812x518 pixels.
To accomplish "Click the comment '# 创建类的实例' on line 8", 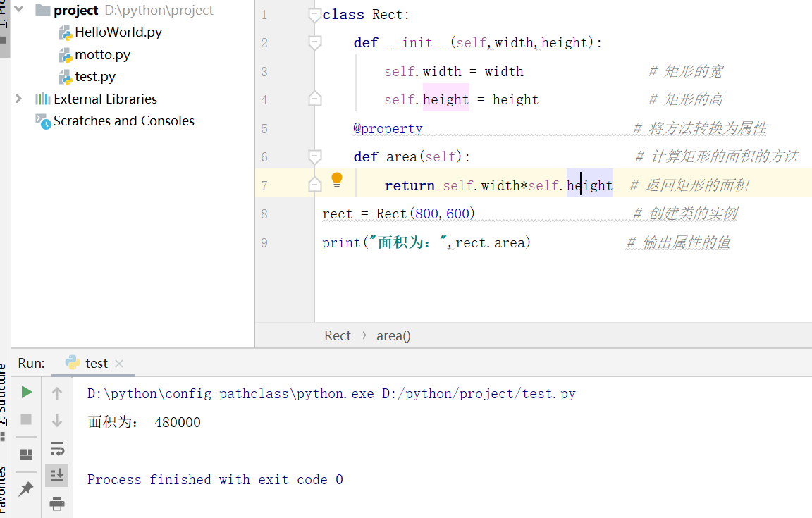I will (686, 214).
